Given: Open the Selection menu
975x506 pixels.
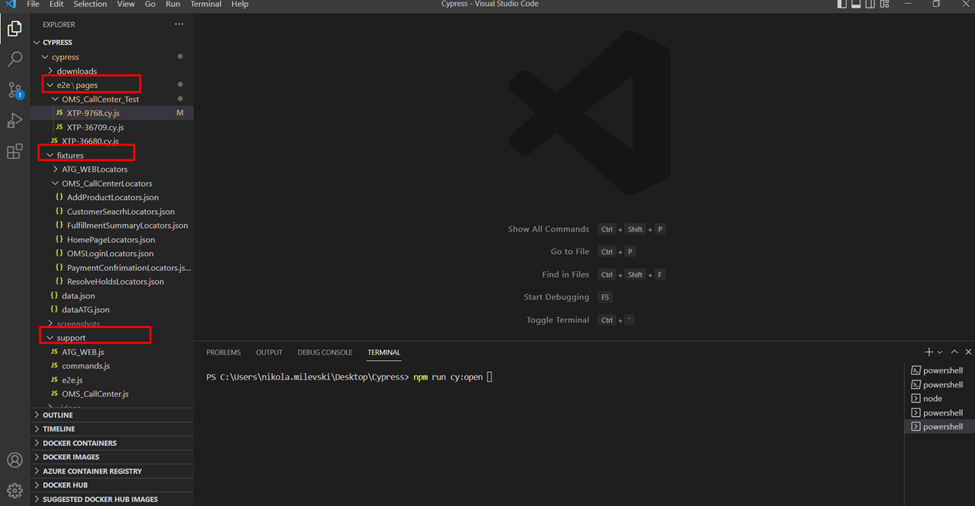Looking at the screenshot, I should click(90, 4).
